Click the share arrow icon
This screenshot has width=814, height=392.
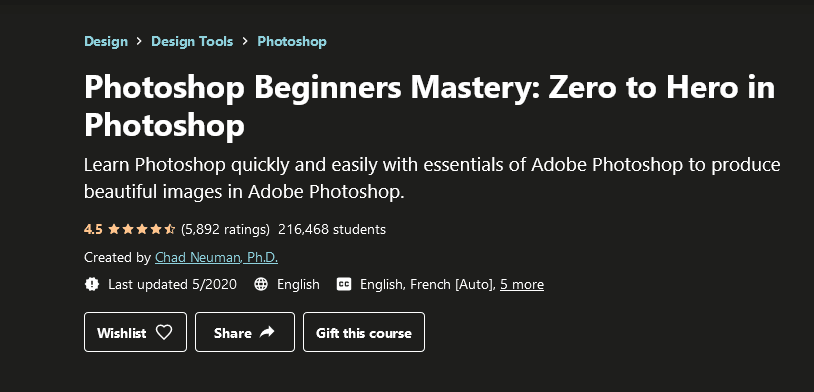(267, 332)
